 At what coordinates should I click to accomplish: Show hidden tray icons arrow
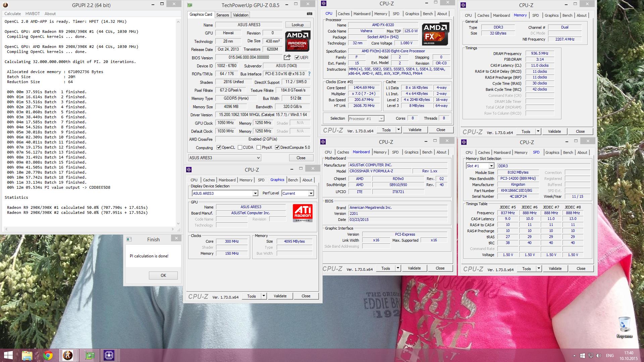point(574,356)
